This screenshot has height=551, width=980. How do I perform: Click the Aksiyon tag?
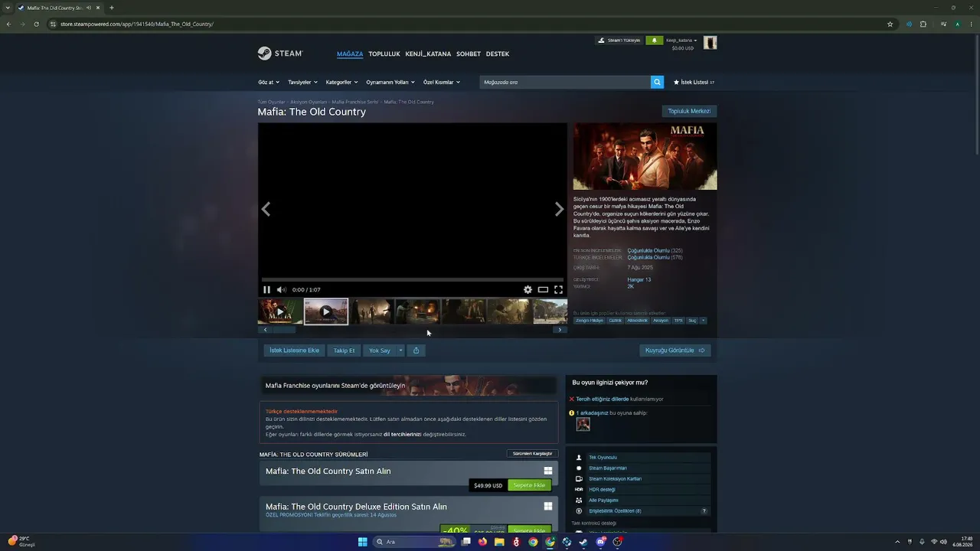(661, 321)
